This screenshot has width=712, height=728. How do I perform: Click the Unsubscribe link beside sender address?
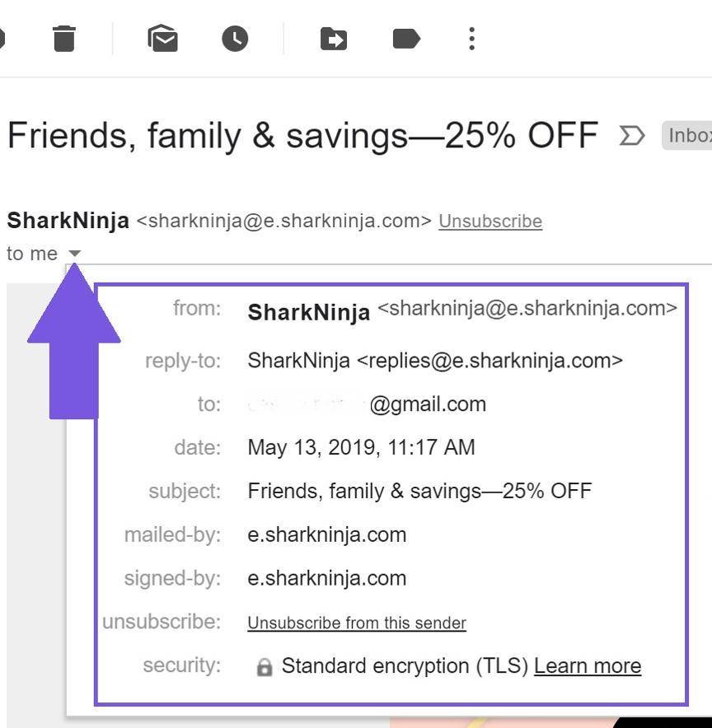490,221
